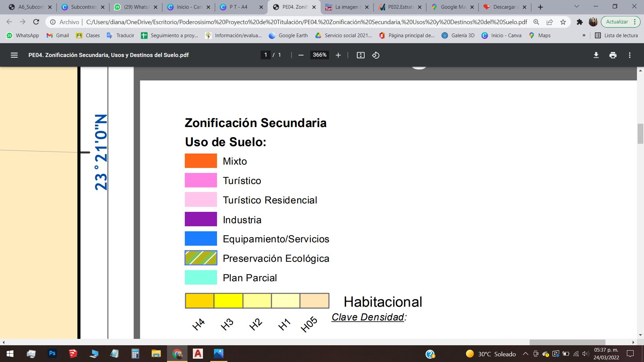Click the vertical scrollbar thumb

click(x=640, y=133)
